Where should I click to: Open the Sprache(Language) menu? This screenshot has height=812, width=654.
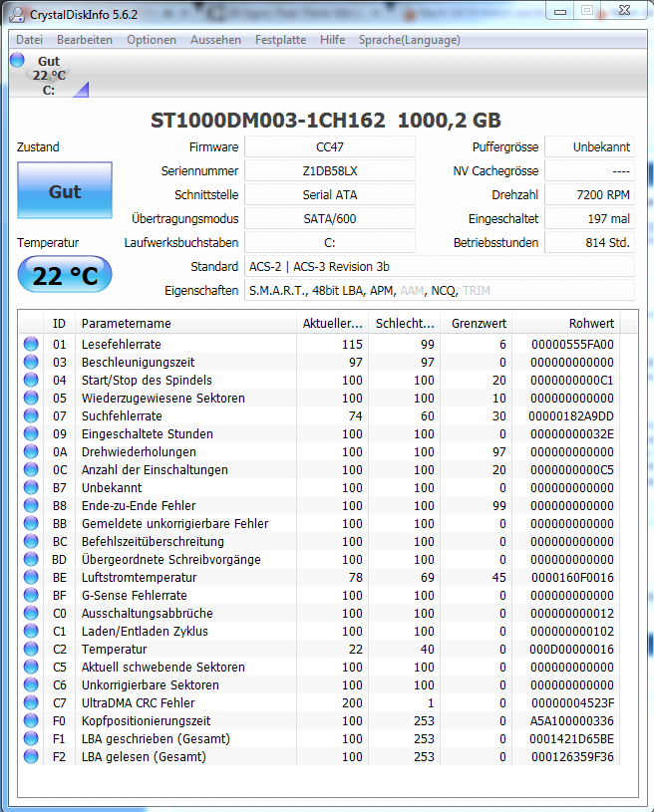(x=410, y=40)
